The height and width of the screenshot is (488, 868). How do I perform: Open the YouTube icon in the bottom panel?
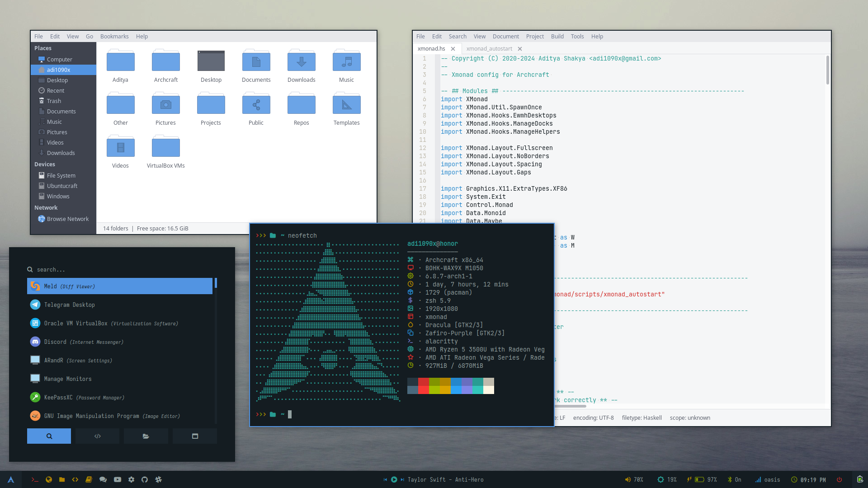tap(118, 479)
